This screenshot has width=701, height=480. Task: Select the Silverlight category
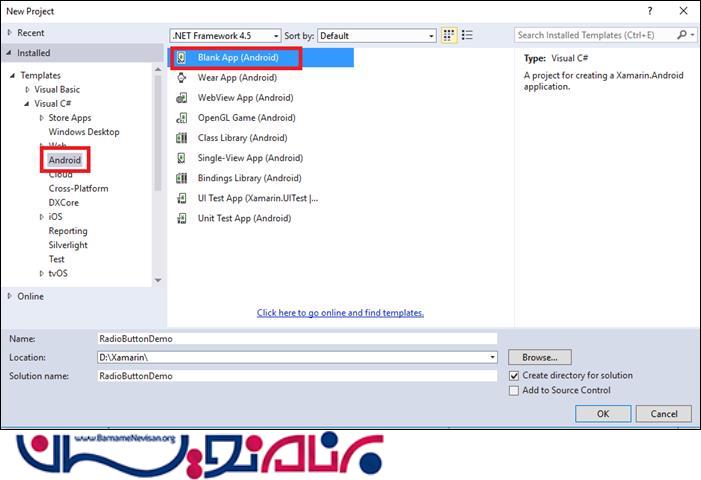coord(68,245)
